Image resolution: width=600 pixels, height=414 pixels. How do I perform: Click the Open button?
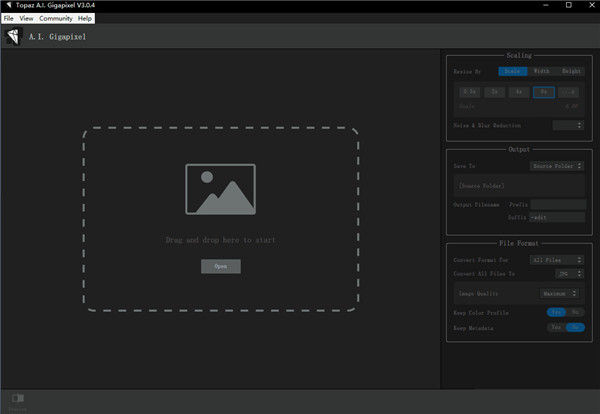(x=220, y=266)
